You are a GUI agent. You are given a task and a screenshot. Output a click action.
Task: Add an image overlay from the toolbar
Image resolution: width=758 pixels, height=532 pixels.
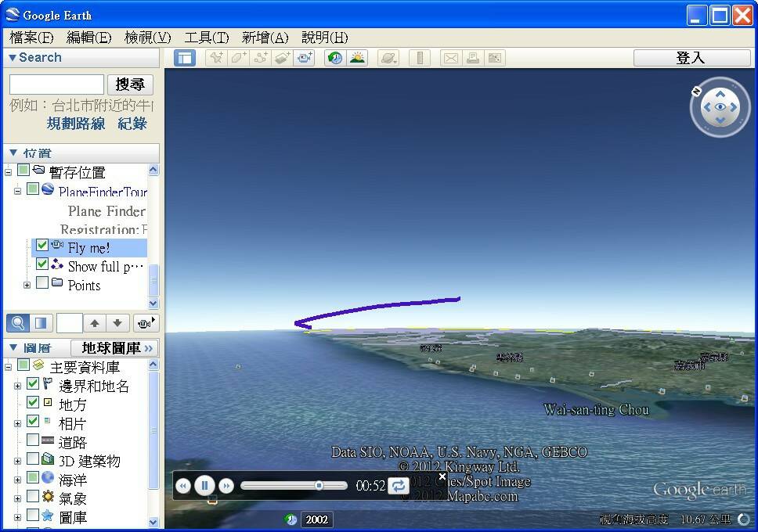(283, 58)
